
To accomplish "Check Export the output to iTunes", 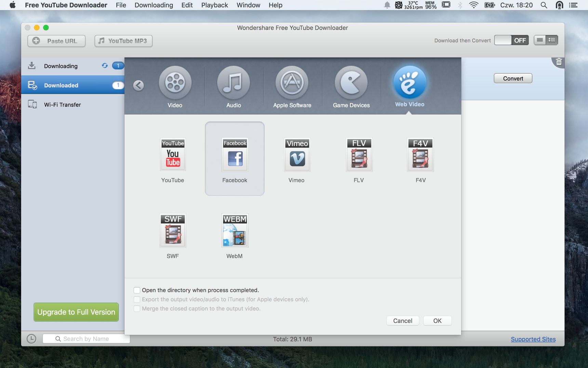I will (137, 300).
